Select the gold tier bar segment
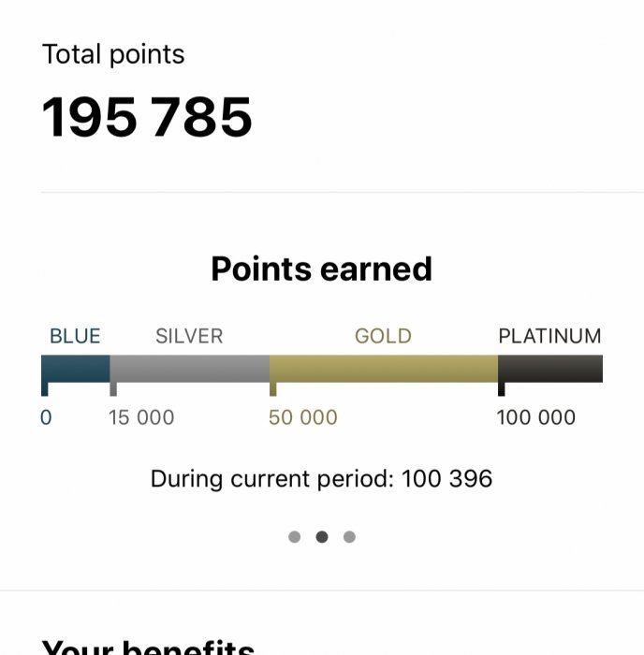The height and width of the screenshot is (655, 644). (x=384, y=369)
